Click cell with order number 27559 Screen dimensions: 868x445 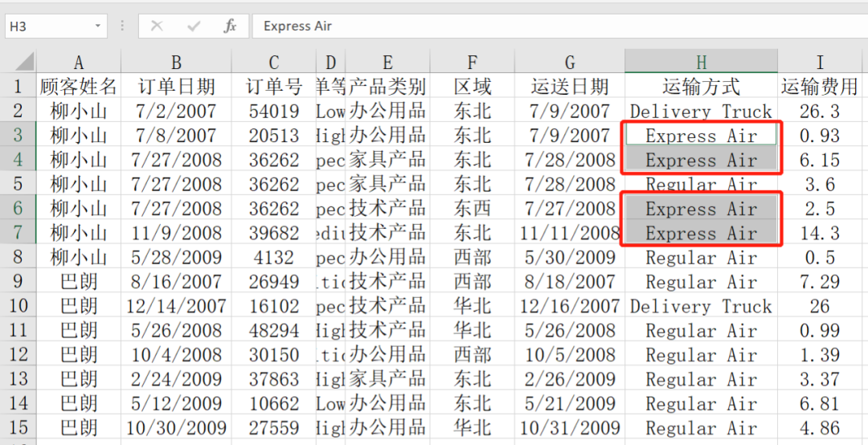click(273, 427)
